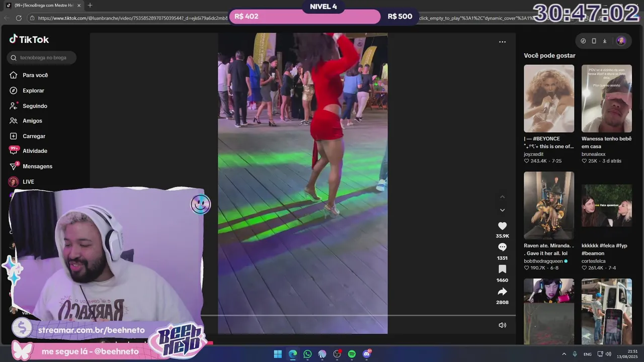Save the video with the bookmark icon
Image resolution: width=644 pixels, height=362 pixels.
502,269
